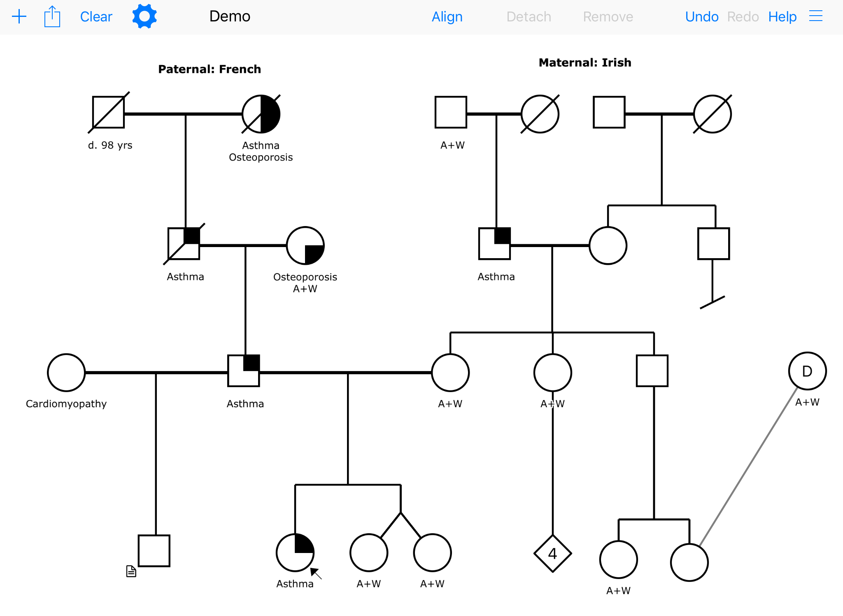
Task: Click the Clear button
Action: [96, 17]
